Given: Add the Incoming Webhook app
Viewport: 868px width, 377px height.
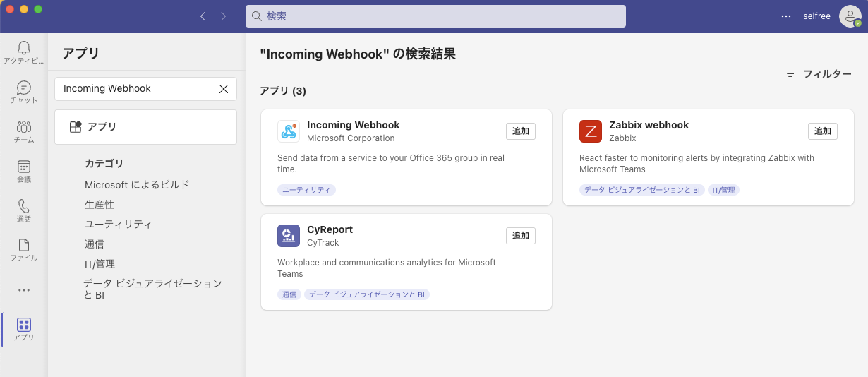Looking at the screenshot, I should coord(521,131).
